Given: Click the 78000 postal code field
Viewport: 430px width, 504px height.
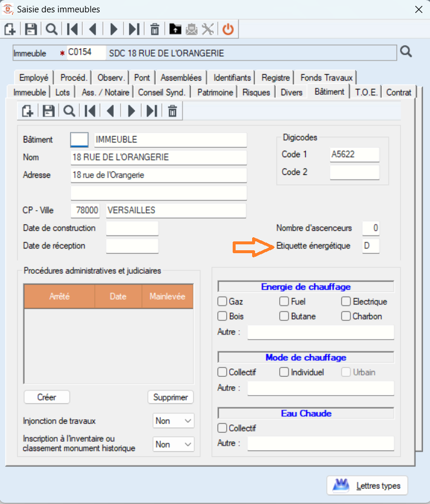Looking at the screenshot, I should click(x=85, y=211).
